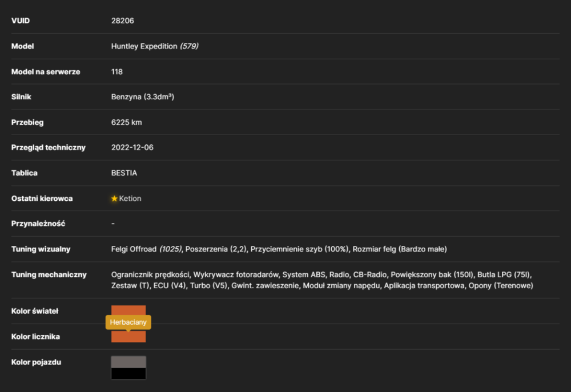Click the VUID value 28206

[x=122, y=21]
